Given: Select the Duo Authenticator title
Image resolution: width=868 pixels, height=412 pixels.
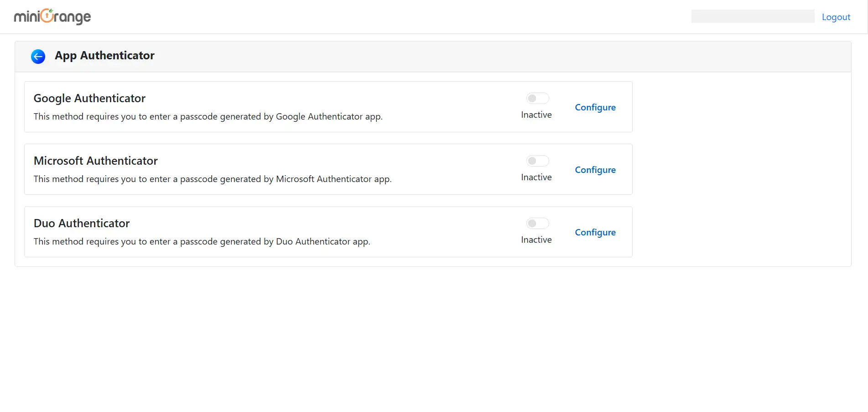Looking at the screenshot, I should [82, 223].
